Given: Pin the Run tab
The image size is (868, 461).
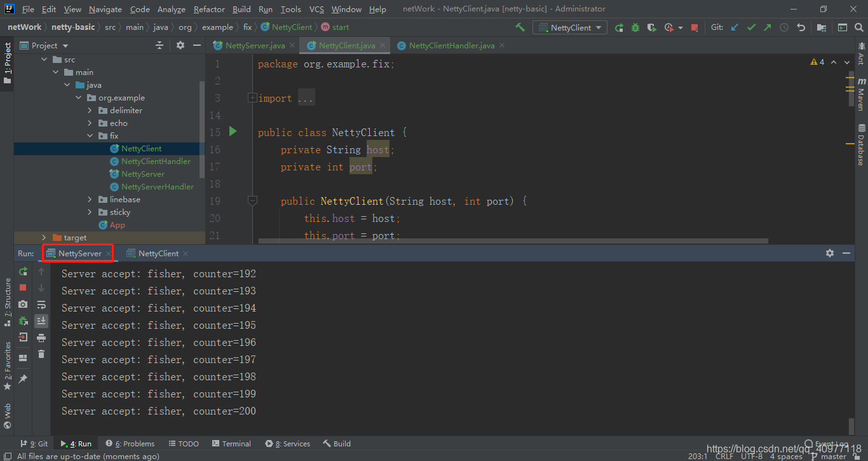Looking at the screenshot, I should pyautogui.click(x=23, y=379).
